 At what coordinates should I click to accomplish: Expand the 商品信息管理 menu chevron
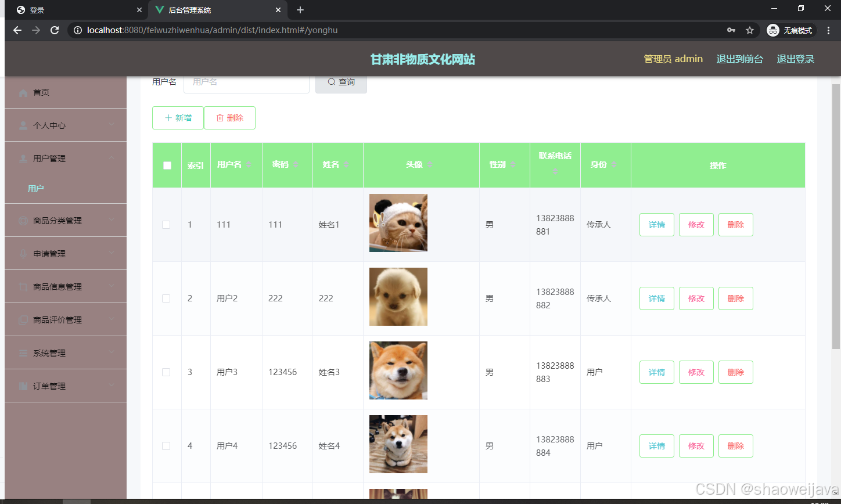112,286
